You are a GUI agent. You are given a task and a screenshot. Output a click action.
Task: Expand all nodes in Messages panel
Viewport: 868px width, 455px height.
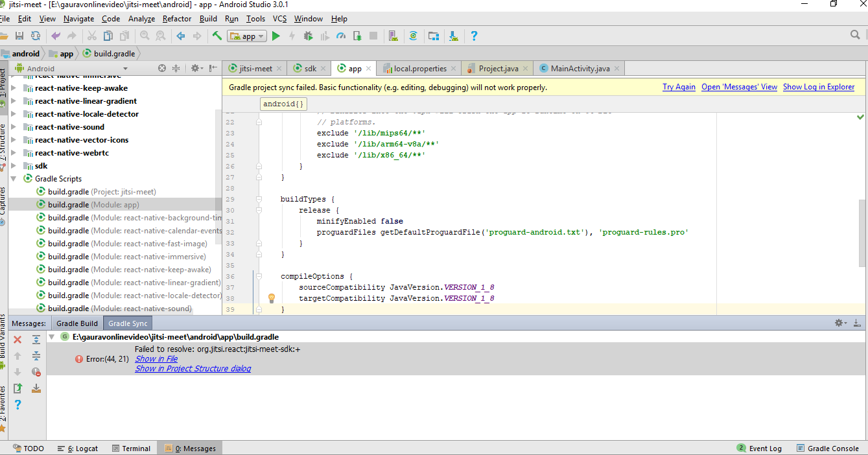[x=36, y=338]
